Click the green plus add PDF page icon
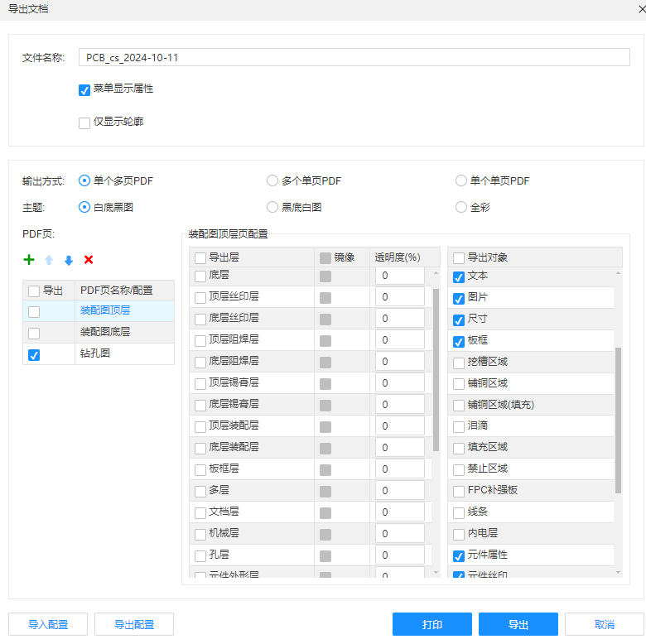The height and width of the screenshot is (644, 646). [29, 260]
